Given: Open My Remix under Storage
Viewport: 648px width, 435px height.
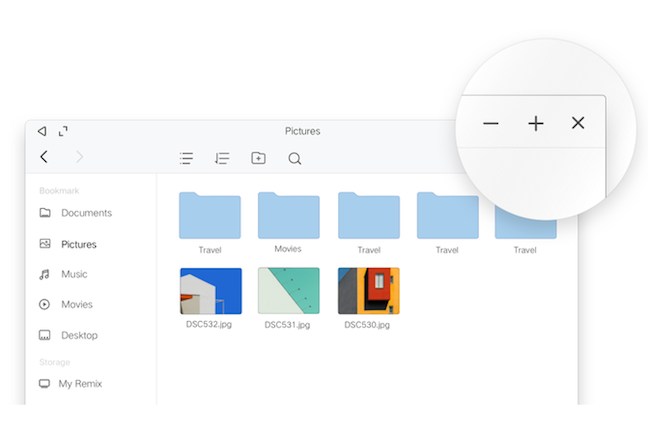Looking at the screenshot, I should click(70, 384).
